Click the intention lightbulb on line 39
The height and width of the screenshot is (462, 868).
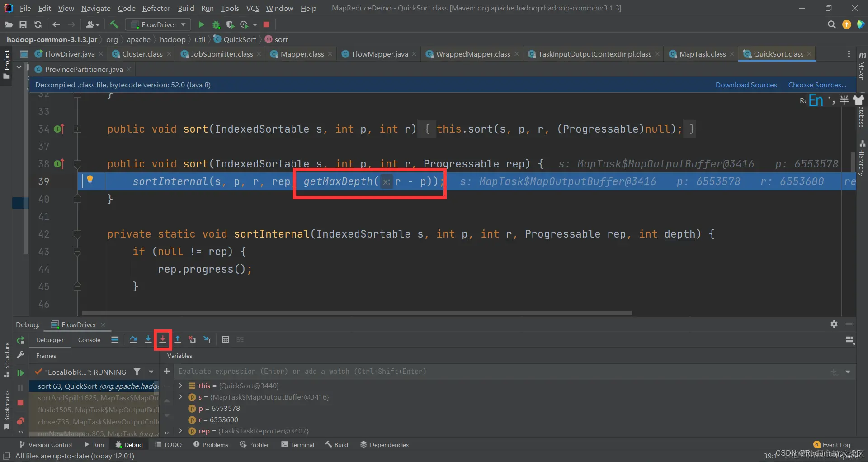[x=90, y=179]
